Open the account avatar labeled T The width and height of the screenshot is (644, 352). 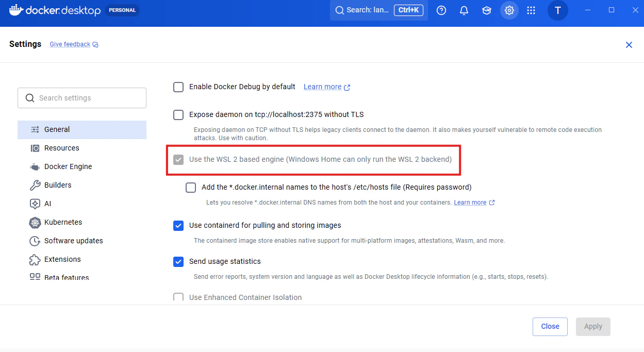pos(557,10)
